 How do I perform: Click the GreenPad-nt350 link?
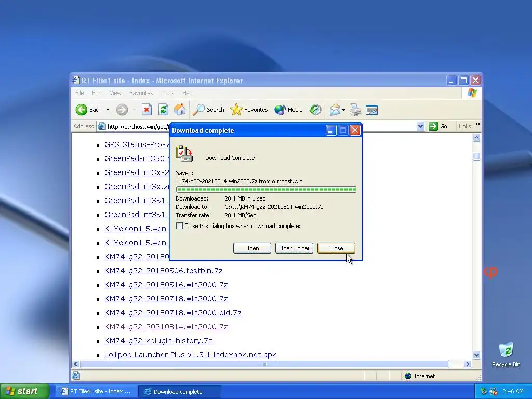tap(137, 158)
